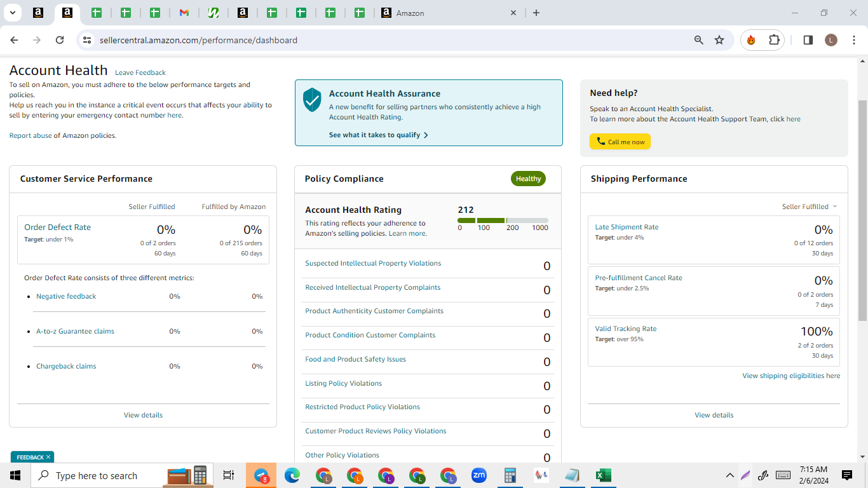Open Excel from the taskbar
The width and height of the screenshot is (868, 488).
pyautogui.click(x=603, y=475)
